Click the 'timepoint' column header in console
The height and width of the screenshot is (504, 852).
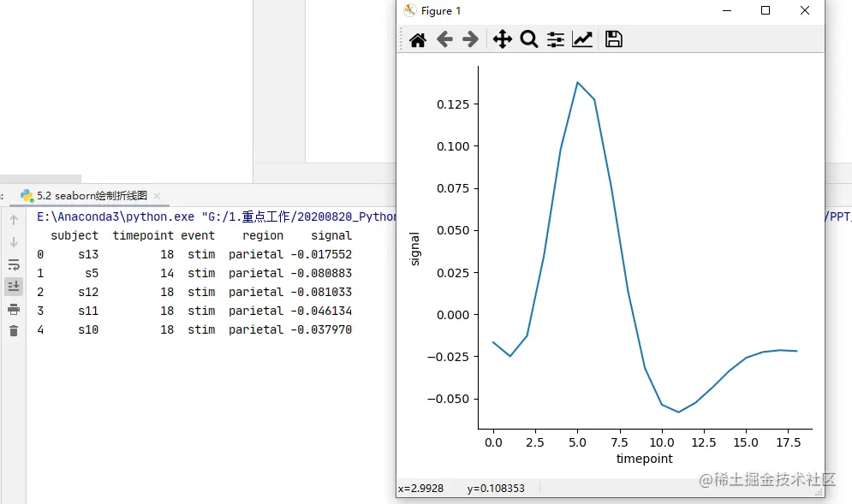pos(143,235)
